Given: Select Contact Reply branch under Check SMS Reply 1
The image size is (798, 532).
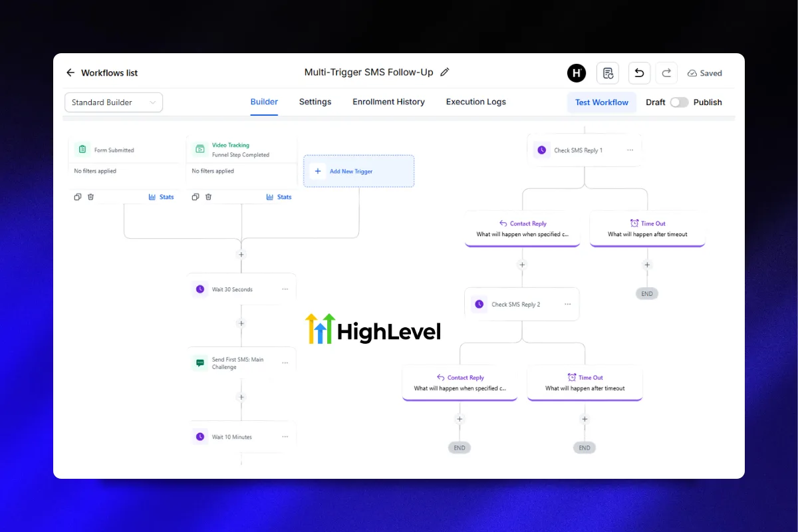Looking at the screenshot, I should (x=522, y=229).
